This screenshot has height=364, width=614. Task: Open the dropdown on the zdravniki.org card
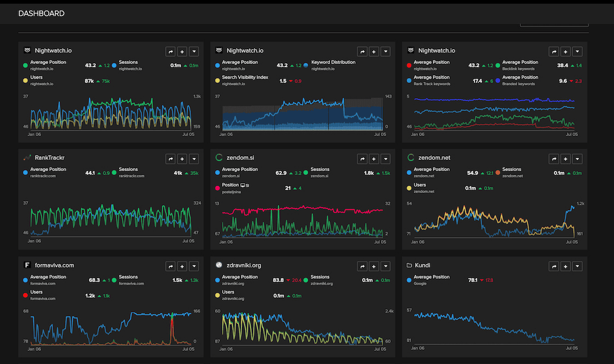pyautogui.click(x=385, y=266)
